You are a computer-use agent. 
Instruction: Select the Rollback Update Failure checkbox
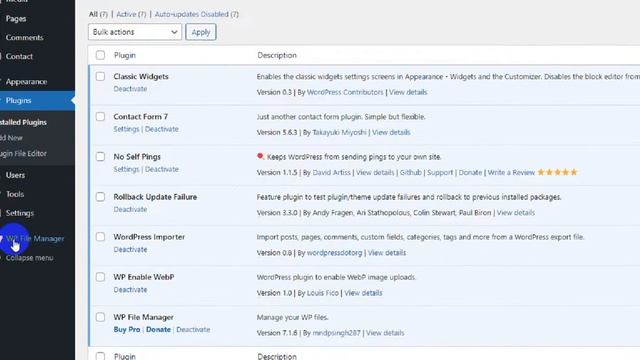100,197
